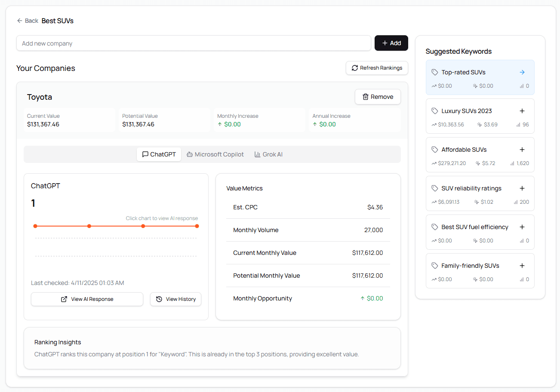Click the Last checked timestamp text
Image resolution: width=560 pixels, height=392 pixels.
77,283
